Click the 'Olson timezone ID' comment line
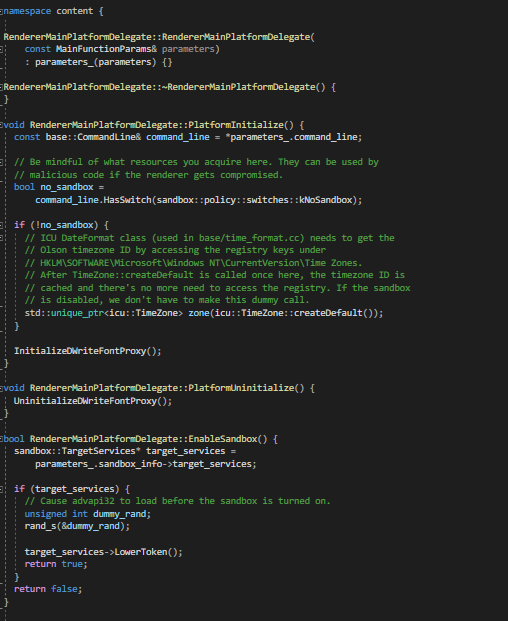 pyautogui.click(x=175, y=250)
